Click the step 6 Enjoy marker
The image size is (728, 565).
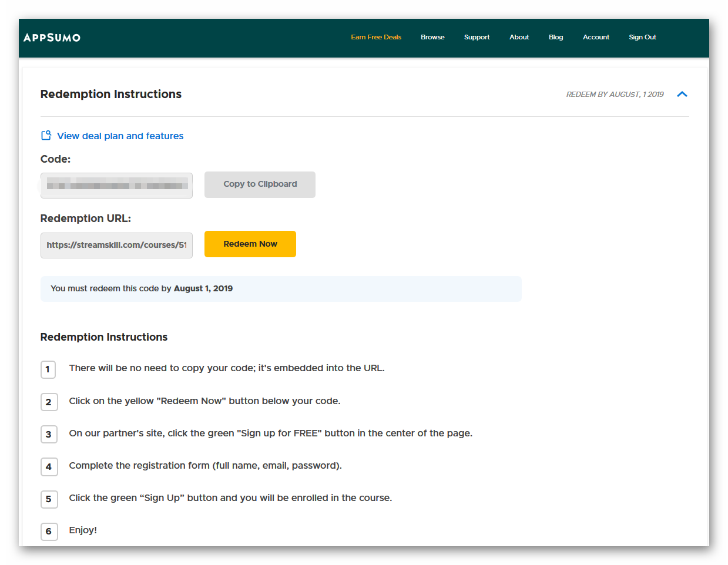[x=48, y=532]
